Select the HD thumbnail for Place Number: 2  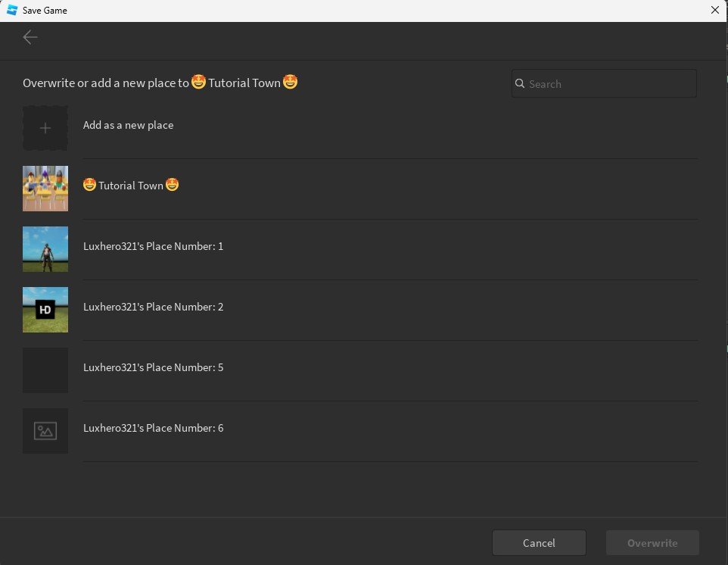click(x=45, y=310)
